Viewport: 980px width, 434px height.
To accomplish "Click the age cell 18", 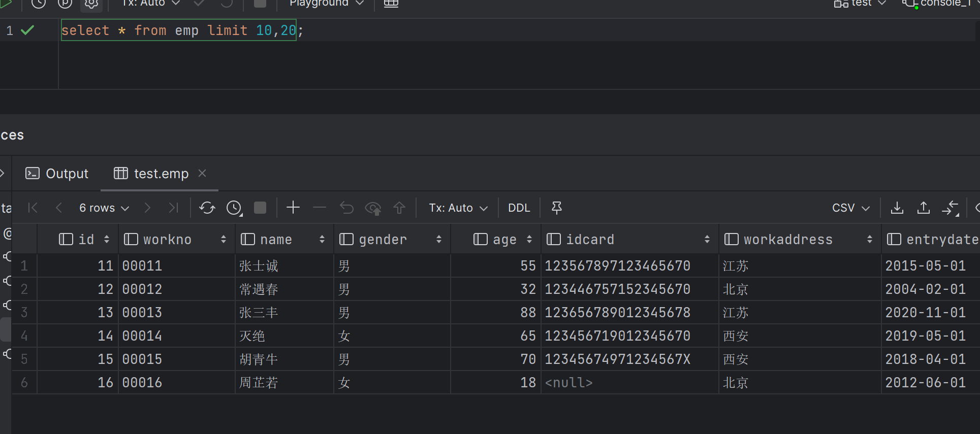I will click(x=496, y=382).
